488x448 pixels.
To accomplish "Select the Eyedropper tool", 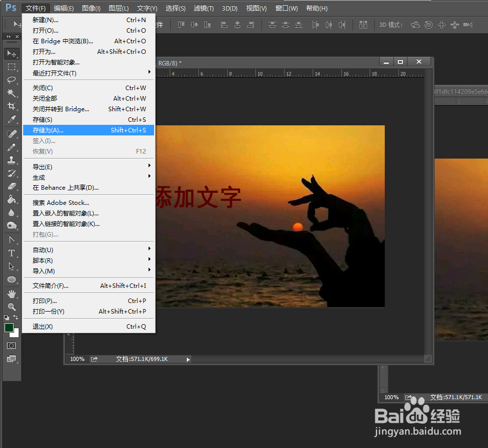I will [x=12, y=119].
